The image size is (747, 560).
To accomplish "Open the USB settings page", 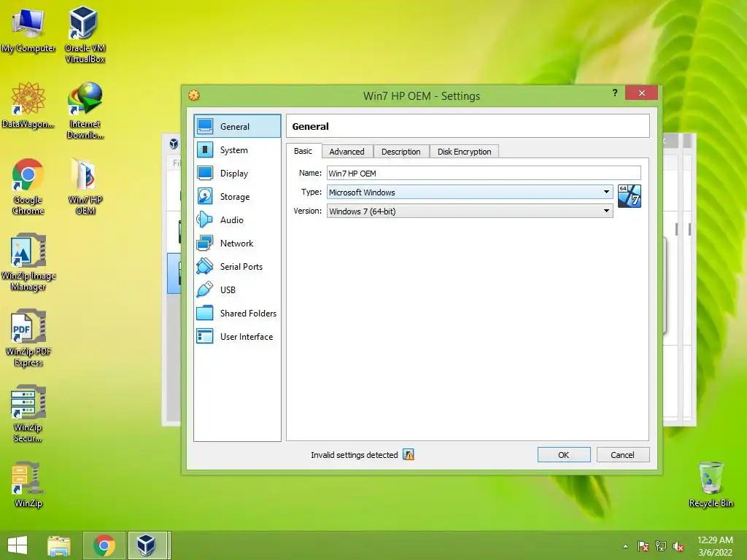I will 237,290.
